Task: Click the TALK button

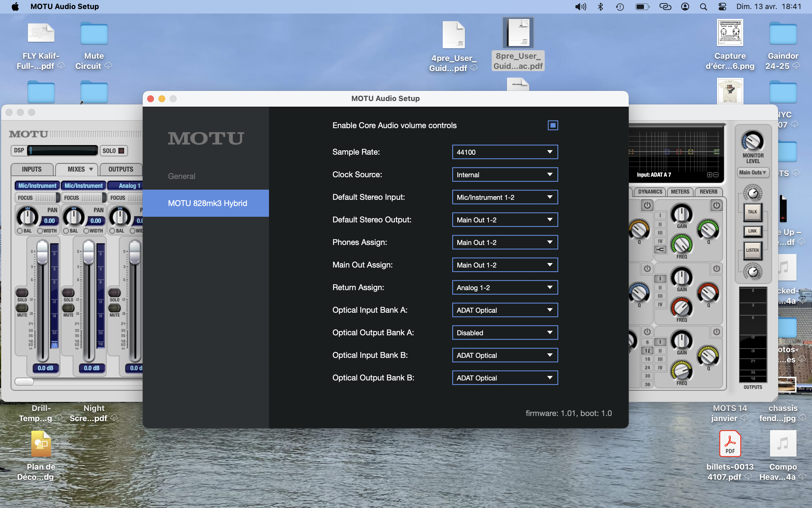Action: (x=752, y=212)
